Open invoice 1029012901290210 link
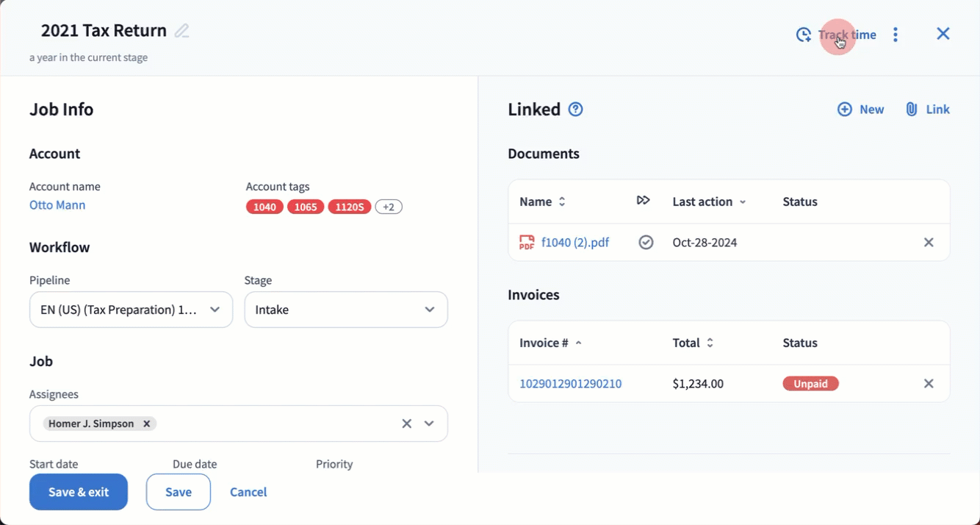This screenshot has width=980, height=525. 570,384
